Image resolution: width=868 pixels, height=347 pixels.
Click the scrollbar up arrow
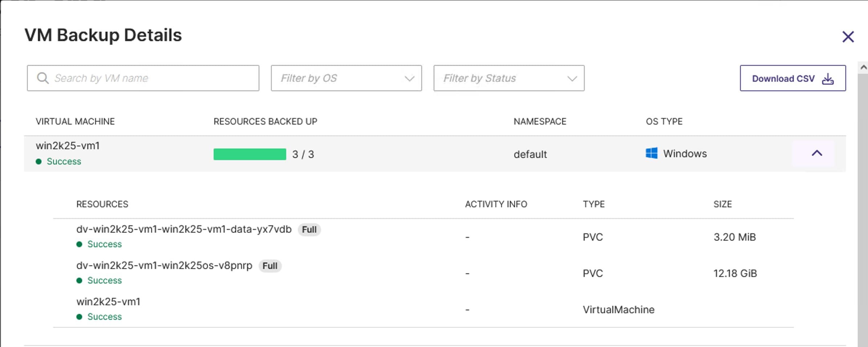[x=864, y=67]
